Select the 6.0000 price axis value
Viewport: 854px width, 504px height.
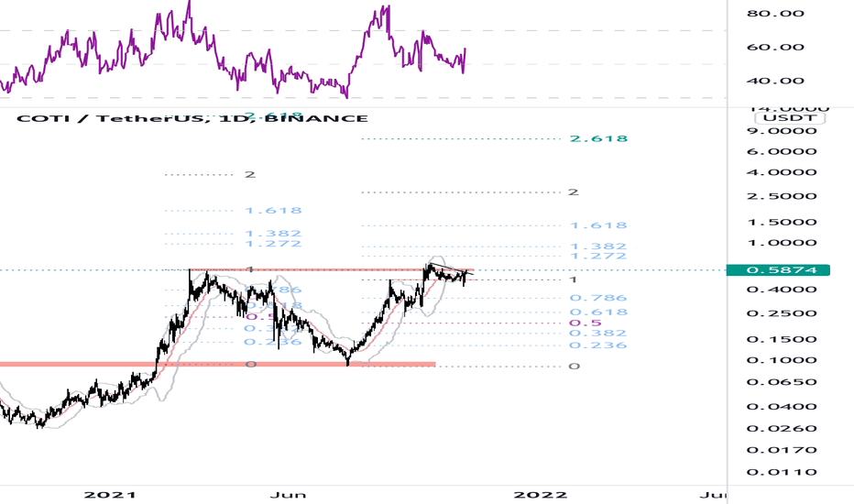pos(782,151)
